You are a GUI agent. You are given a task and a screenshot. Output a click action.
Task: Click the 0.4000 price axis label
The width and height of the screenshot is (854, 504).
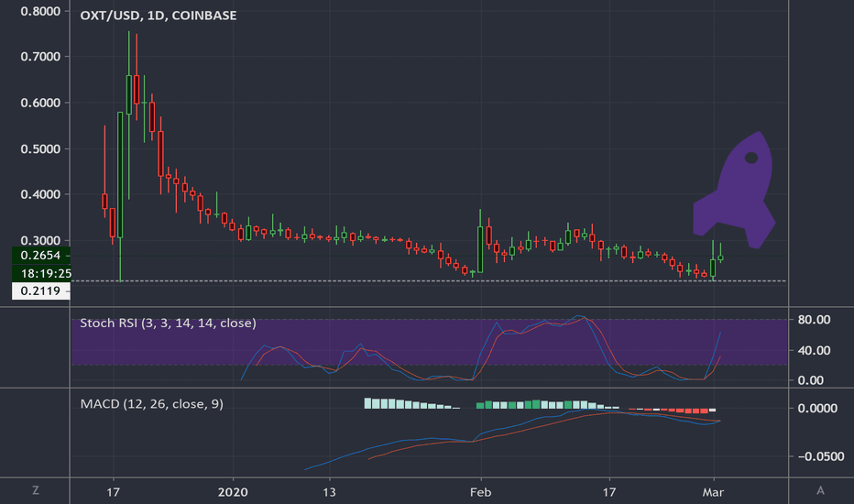(40, 194)
